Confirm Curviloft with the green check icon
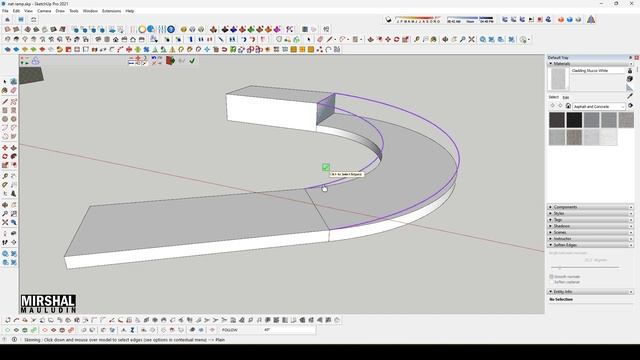The image size is (640, 360). (192, 61)
